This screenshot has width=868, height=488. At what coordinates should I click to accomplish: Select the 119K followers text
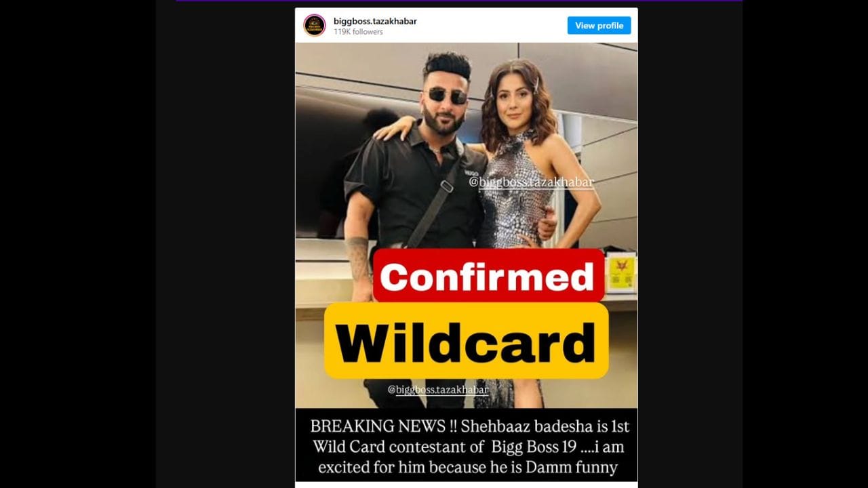point(358,32)
